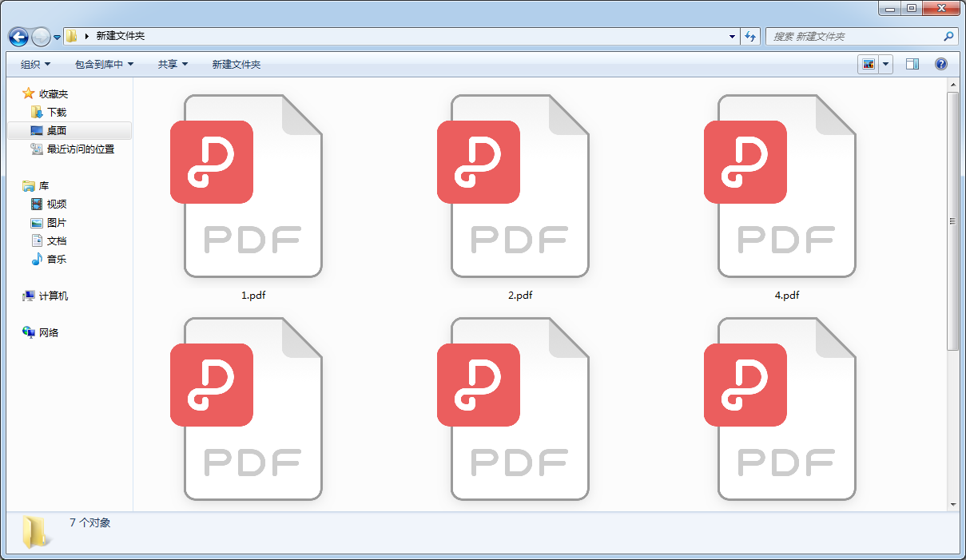Change view with the view icon button
The image size is (966, 560).
869,65
